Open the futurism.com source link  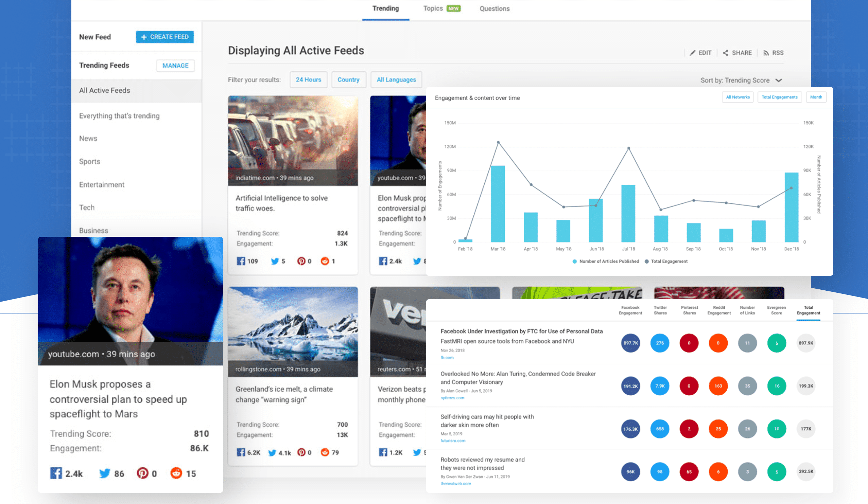[453, 441]
